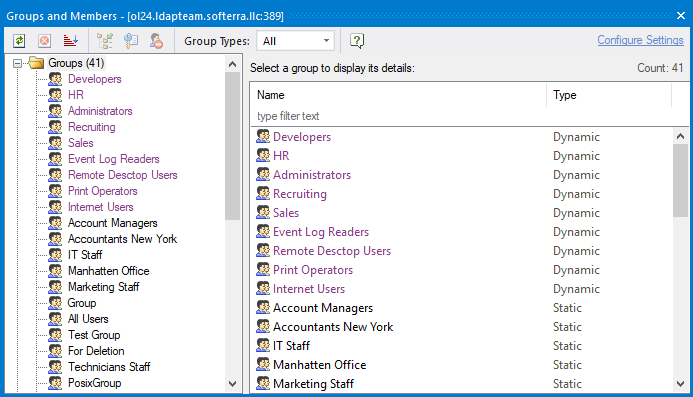Click the group icon beside Account Managers in the list
Viewport: 693px width, 397px height.
[x=263, y=307]
